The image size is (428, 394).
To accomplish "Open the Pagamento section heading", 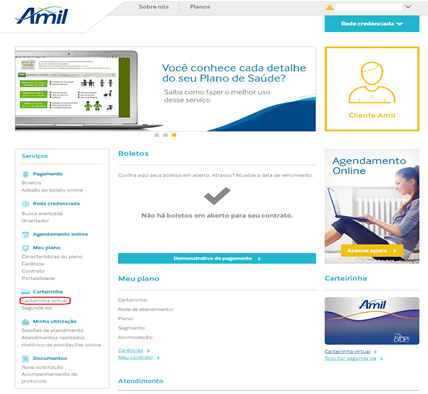I will (x=47, y=174).
